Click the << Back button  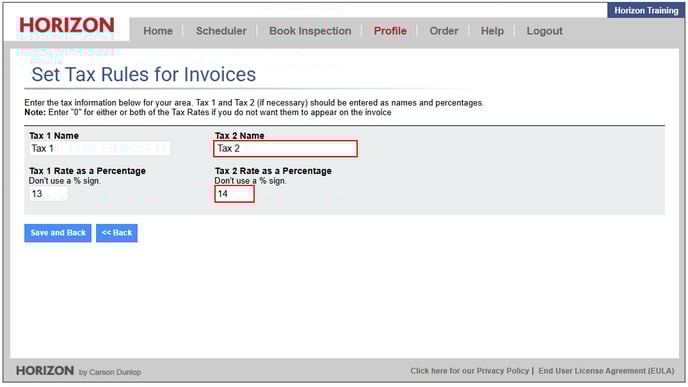pos(117,233)
